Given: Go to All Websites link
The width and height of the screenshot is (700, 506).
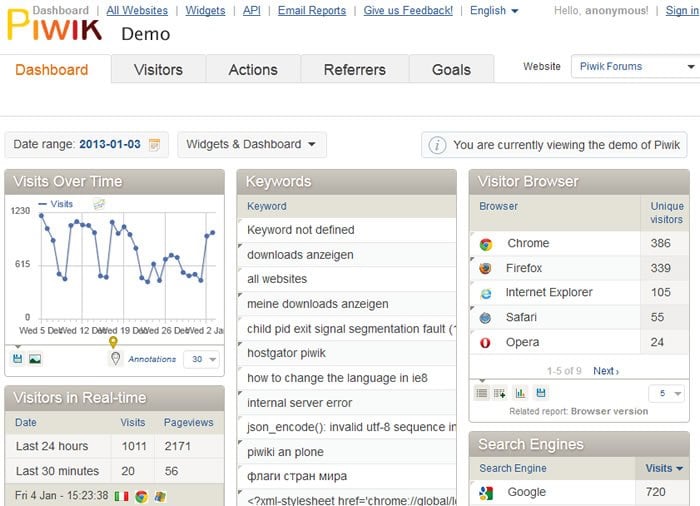Looking at the screenshot, I should coord(137,10).
